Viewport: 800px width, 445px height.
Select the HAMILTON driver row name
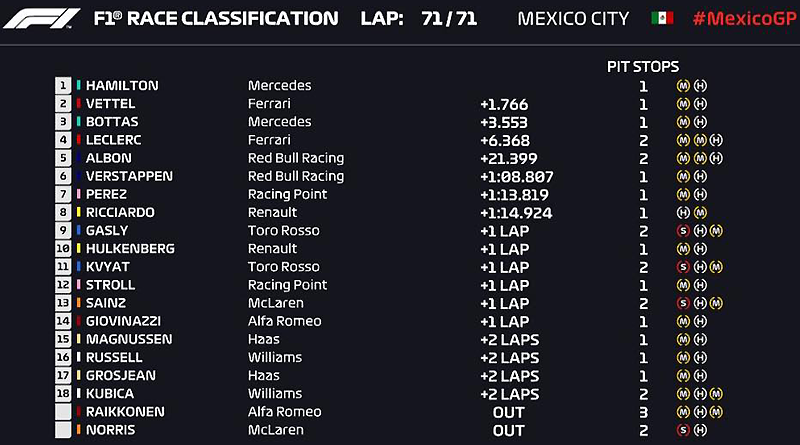pos(122,85)
